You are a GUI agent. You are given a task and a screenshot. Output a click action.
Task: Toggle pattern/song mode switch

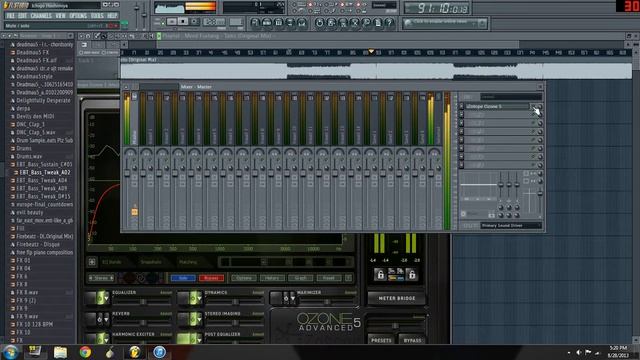pyautogui.click(x=161, y=21)
